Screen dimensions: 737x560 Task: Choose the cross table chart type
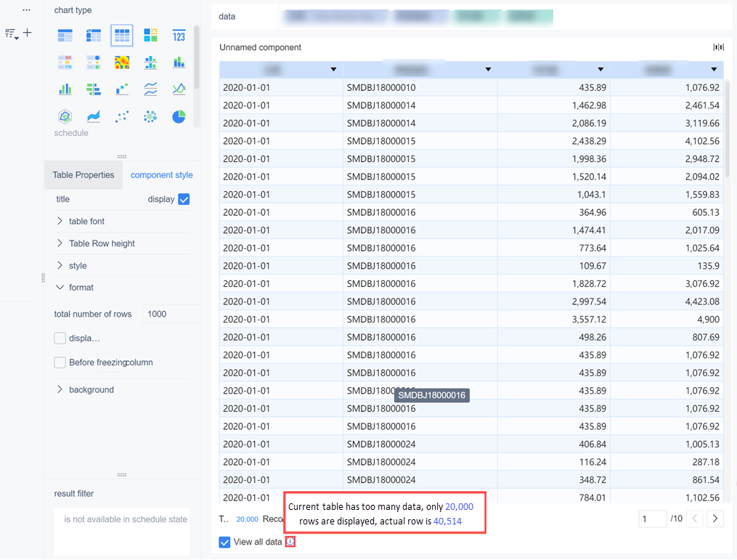click(x=94, y=36)
